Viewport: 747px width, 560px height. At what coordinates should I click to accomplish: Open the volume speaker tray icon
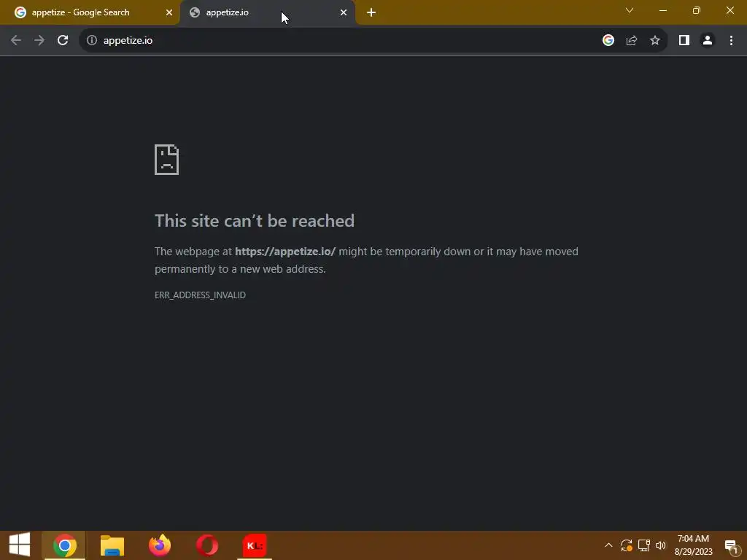[661, 545]
